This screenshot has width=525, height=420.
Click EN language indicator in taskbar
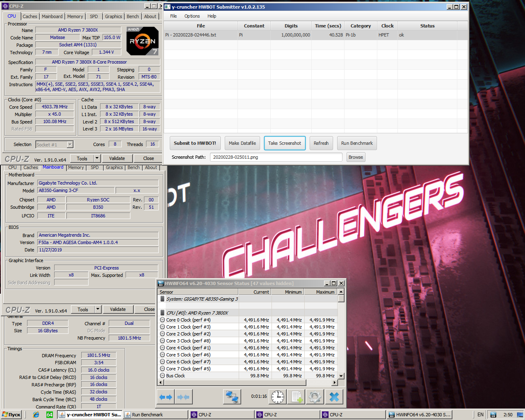click(x=480, y=415)
